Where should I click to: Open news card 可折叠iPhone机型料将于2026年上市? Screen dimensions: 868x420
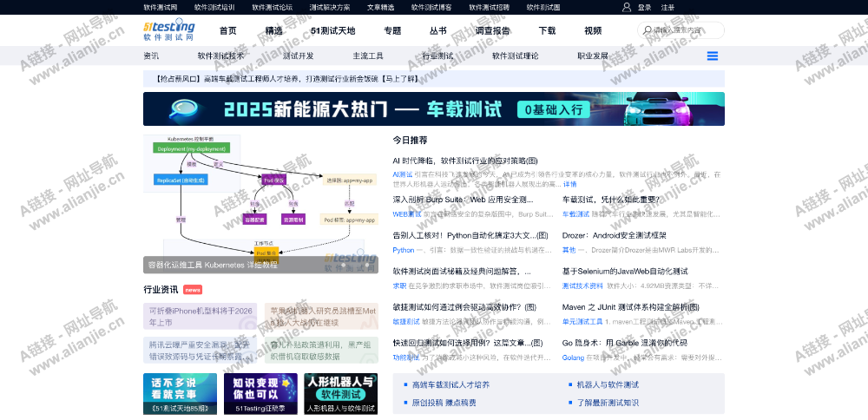(x=200, y=317)
